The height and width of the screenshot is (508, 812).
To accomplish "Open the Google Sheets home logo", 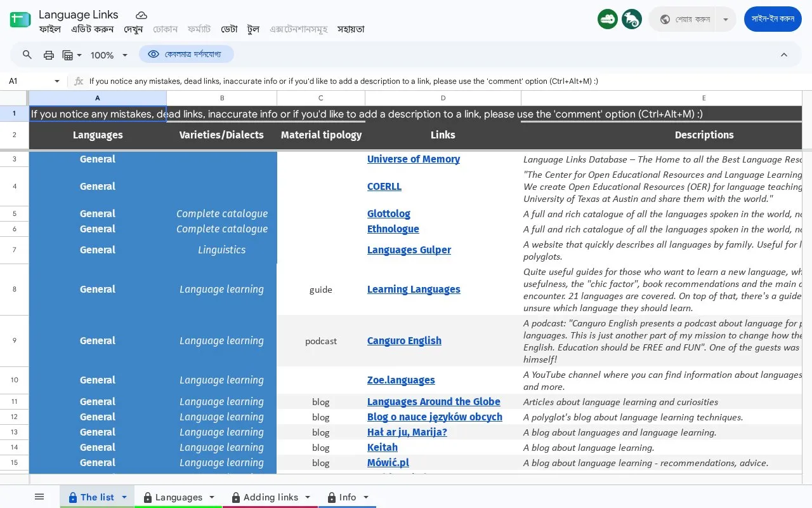I will (20, 20).
